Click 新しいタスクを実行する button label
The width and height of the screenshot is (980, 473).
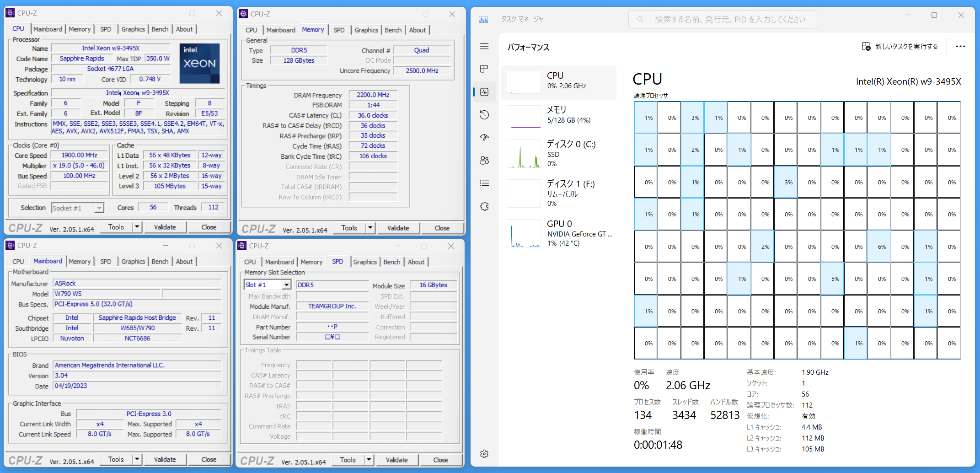pos(906,47)
